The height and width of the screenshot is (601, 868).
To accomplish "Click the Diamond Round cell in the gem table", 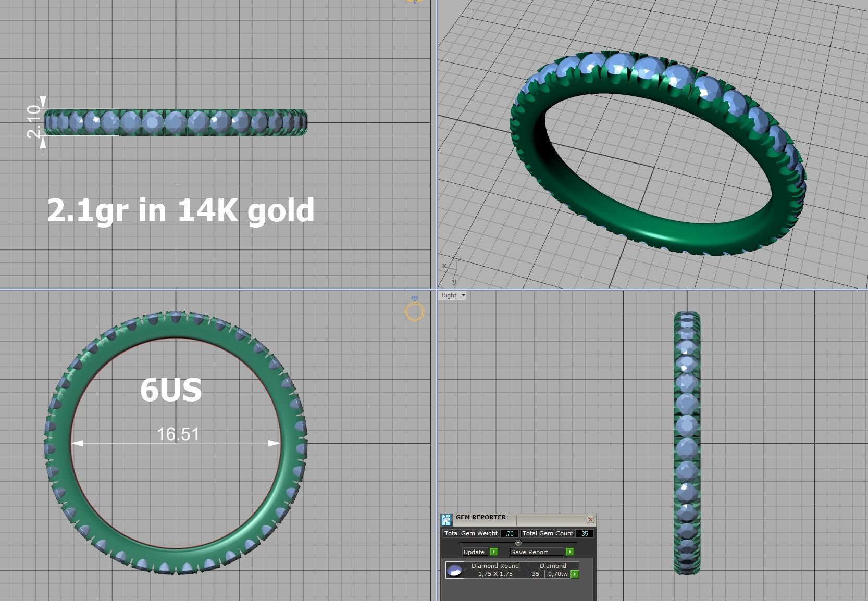I will [495, 566].
